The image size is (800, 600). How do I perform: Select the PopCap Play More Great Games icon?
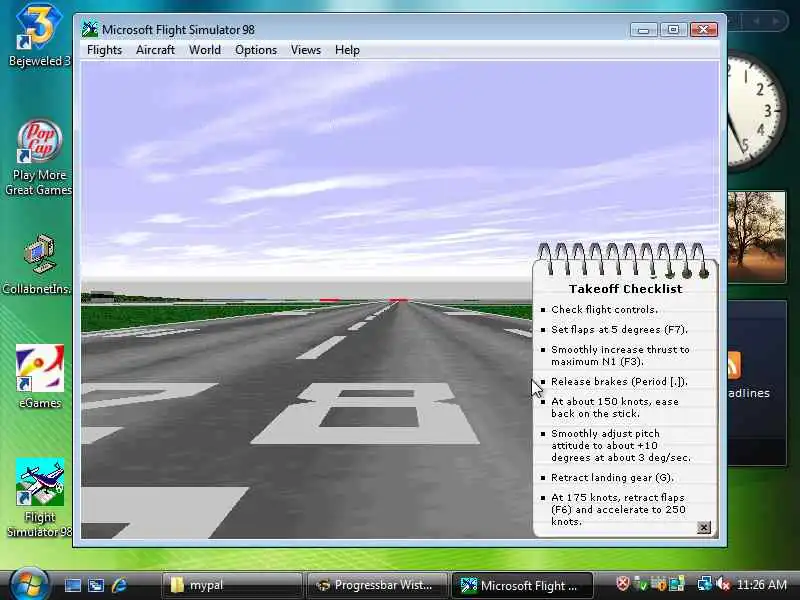(39, 158)
